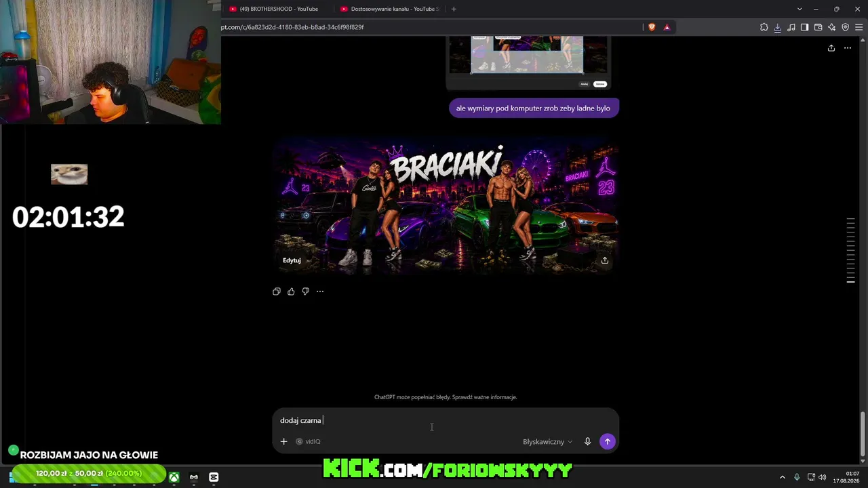Show hidden system tray icons
Viewport: 868px width, 488px height.
(x=782, y=477)
